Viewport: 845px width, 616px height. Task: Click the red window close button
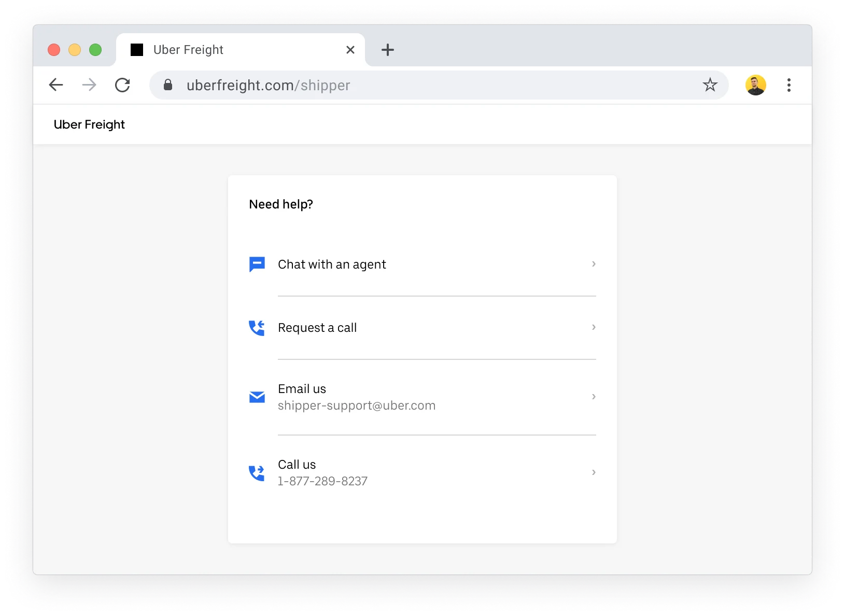tap(54, 50)
